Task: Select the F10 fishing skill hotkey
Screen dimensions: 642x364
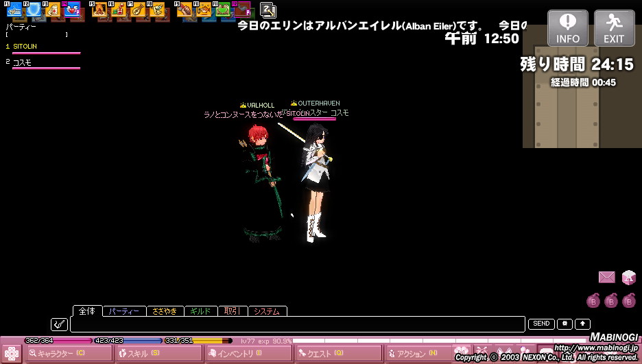Action: point(204,10)
